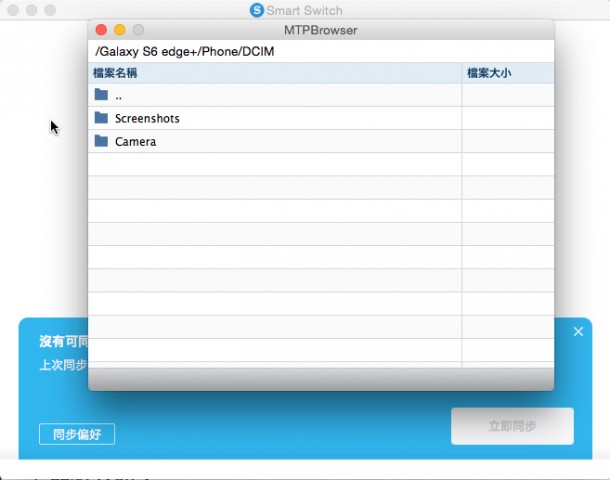This screenshot has width=610, height=480.
Task: Open the Screenshots folder name
Action: 147,118
